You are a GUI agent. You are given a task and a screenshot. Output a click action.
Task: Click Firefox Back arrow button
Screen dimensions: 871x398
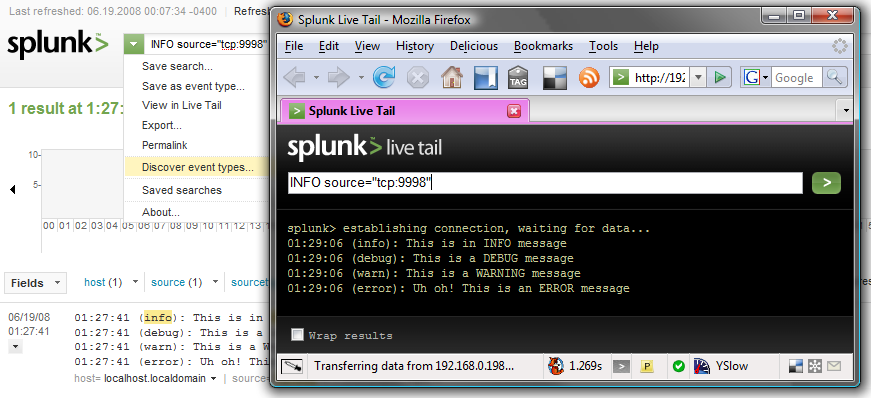(295, 77)
